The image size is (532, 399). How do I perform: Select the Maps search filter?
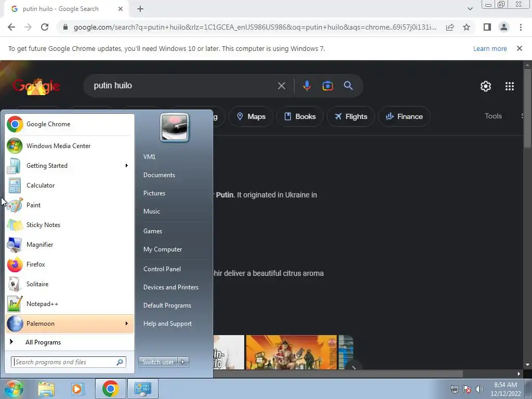pos(251,116)
